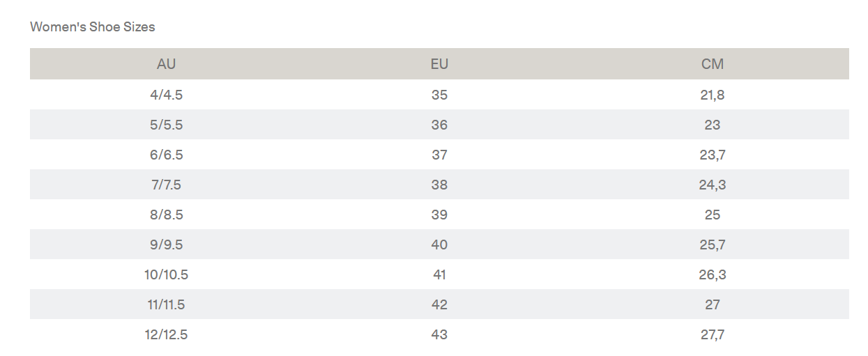The height and width of the screenshot is (356, 868).
Task: Click AU size 4/4.5 cell
Action: click(x=167, y=95)
